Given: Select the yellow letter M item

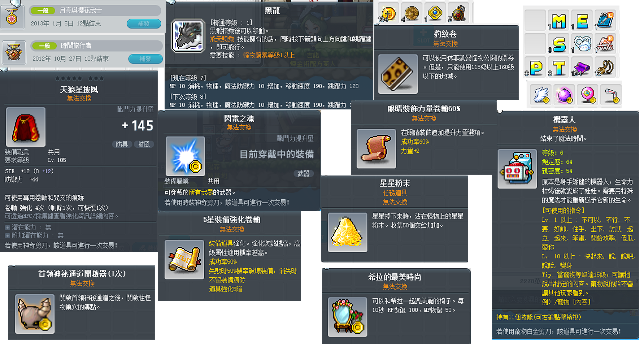Looking at the screenshot, I should [x=558, y=21].
